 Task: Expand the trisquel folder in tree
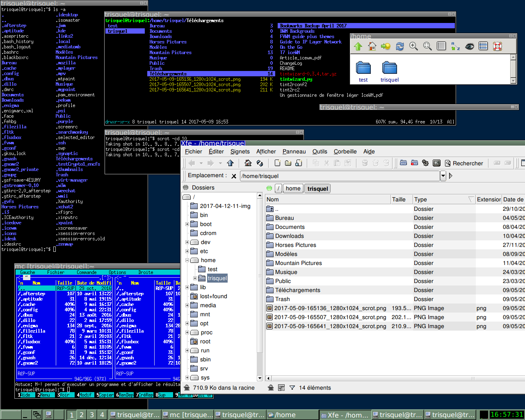coord(195,278)
